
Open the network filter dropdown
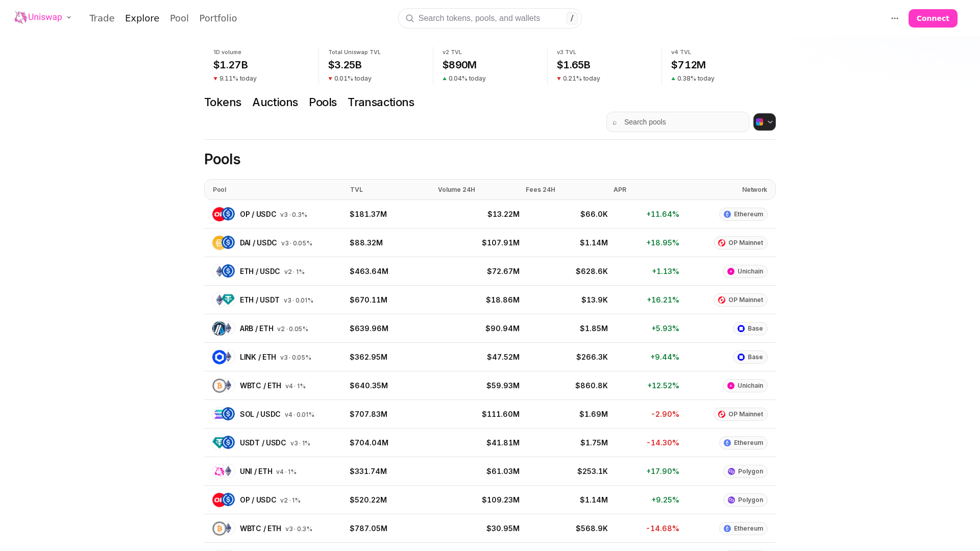coord(765,122)
